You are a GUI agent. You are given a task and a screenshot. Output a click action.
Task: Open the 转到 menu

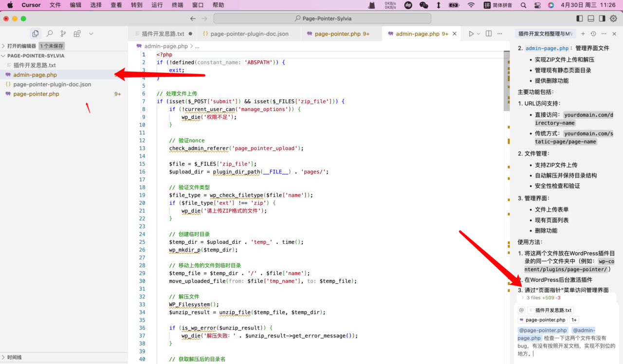pos(137,5)
